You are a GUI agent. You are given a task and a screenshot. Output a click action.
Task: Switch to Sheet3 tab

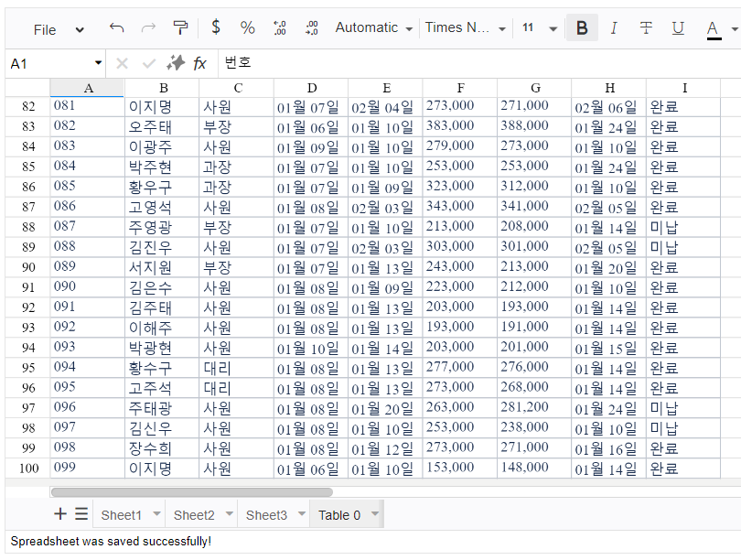[266, 514]
